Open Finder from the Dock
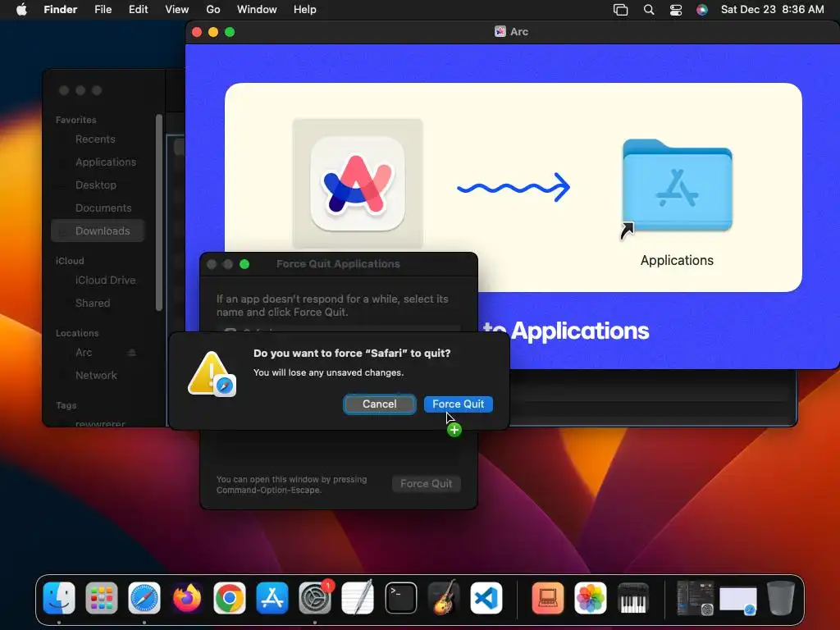Viewport: 840px width, 630px height. pyautogui.click(x=59, y=597)
